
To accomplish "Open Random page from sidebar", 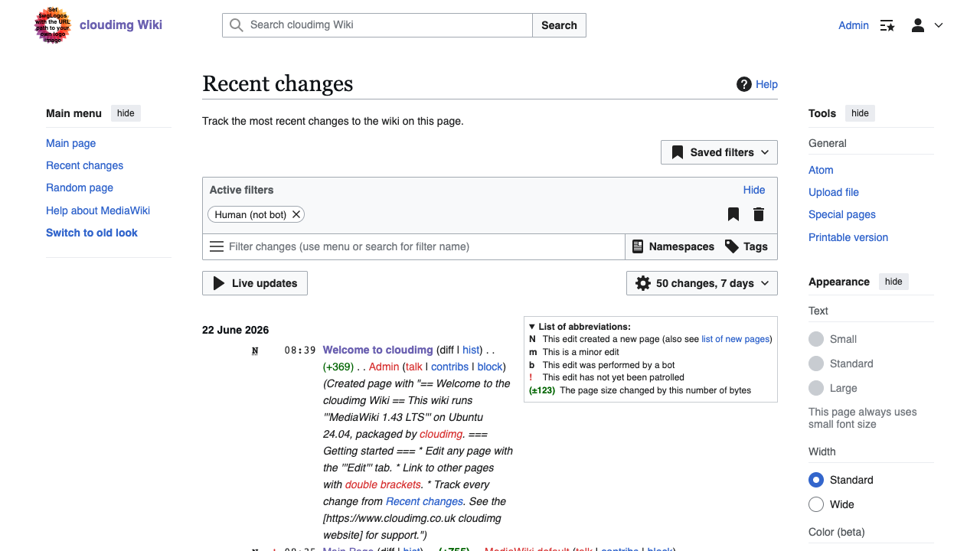I will click(80, 187).
